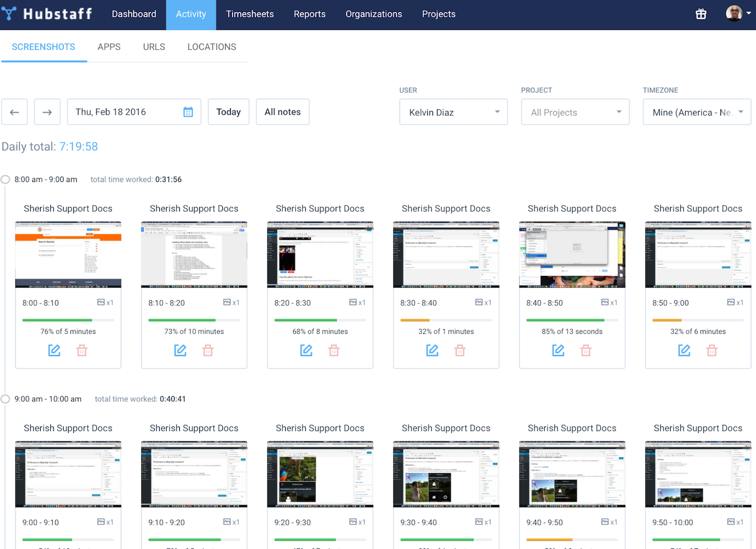Open the Dashboard menu
Viewport: 756px width, 549px height.
[x=134, y=14]
